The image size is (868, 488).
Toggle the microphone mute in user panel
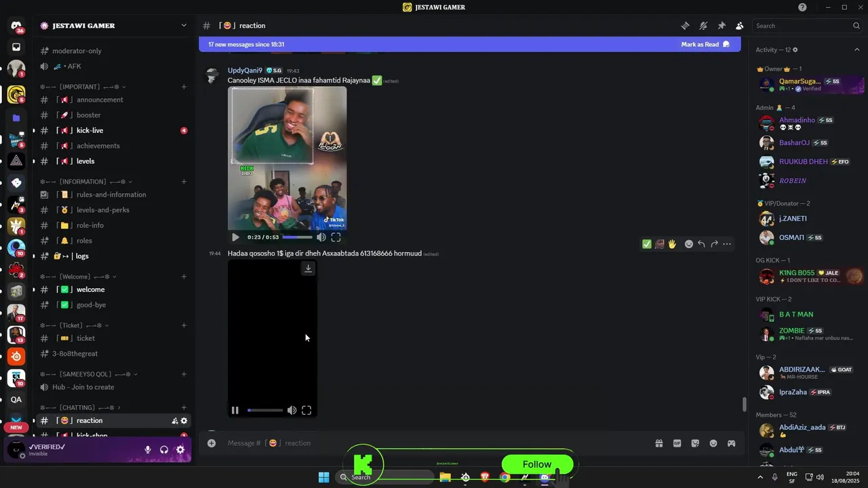click(x=147, y=450)
